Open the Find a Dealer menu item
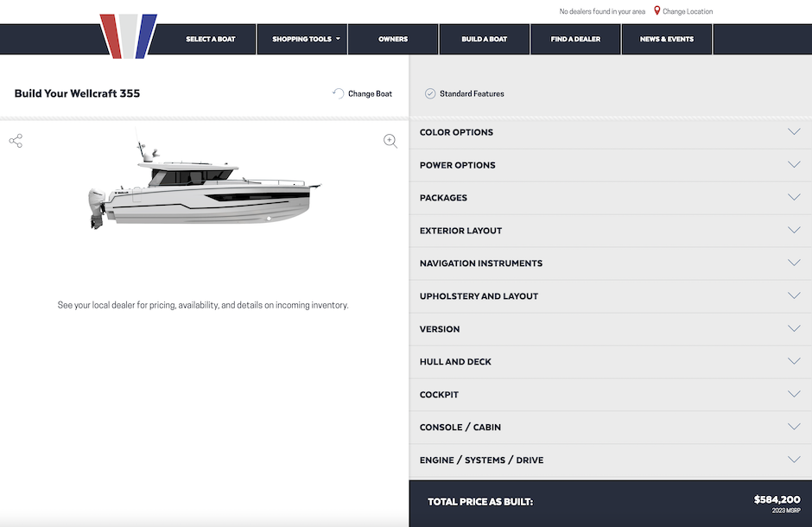 click(575, 39)
